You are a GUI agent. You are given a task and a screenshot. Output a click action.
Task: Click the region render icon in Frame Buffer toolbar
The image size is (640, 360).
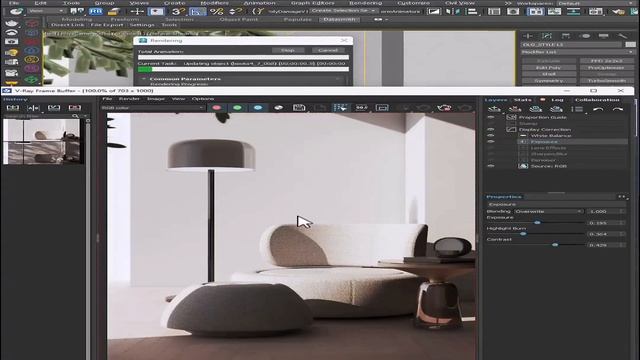[x=382, y=108]
